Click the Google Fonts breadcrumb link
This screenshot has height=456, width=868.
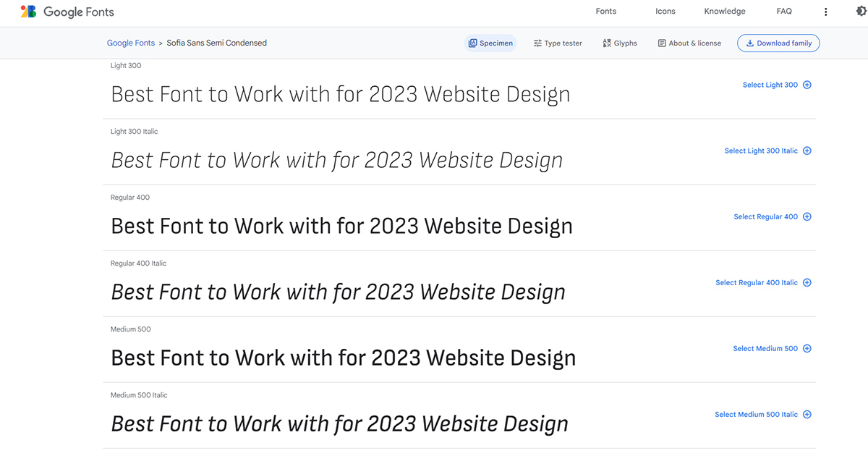pyautogui.click(x=131, y=43)
